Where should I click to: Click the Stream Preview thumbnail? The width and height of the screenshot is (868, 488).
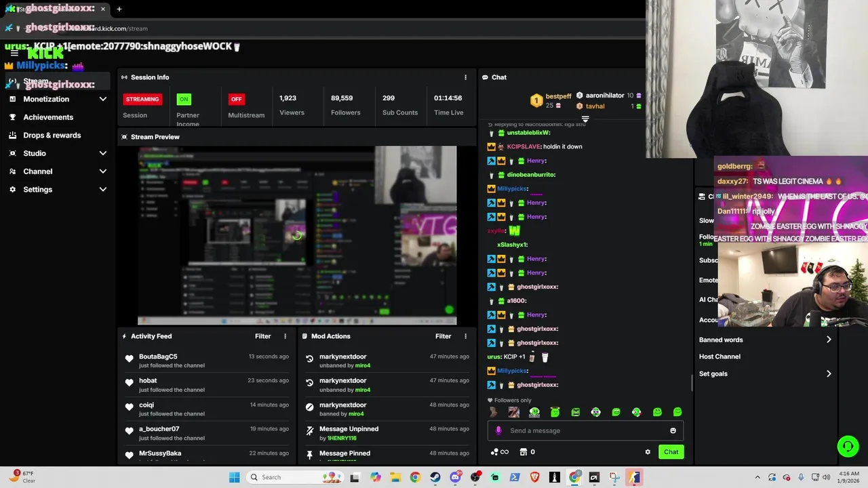[x=297, y=236]
